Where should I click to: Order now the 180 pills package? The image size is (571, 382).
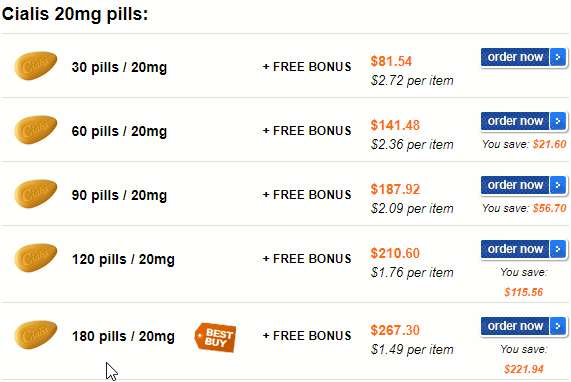[x=523, y=326]
